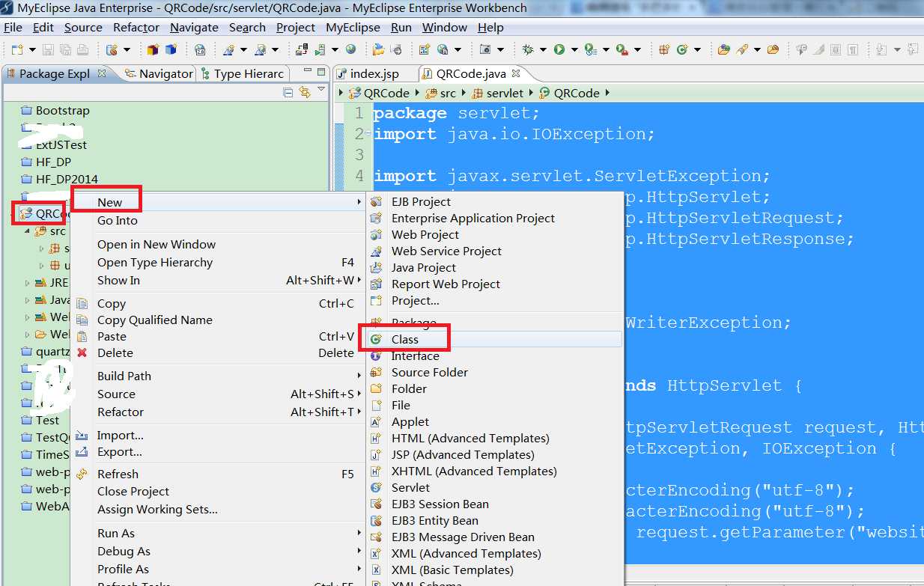Viewport: 924px width, 586px height.
Task: Collapse the src folder tree node
Action: [27, 231]
